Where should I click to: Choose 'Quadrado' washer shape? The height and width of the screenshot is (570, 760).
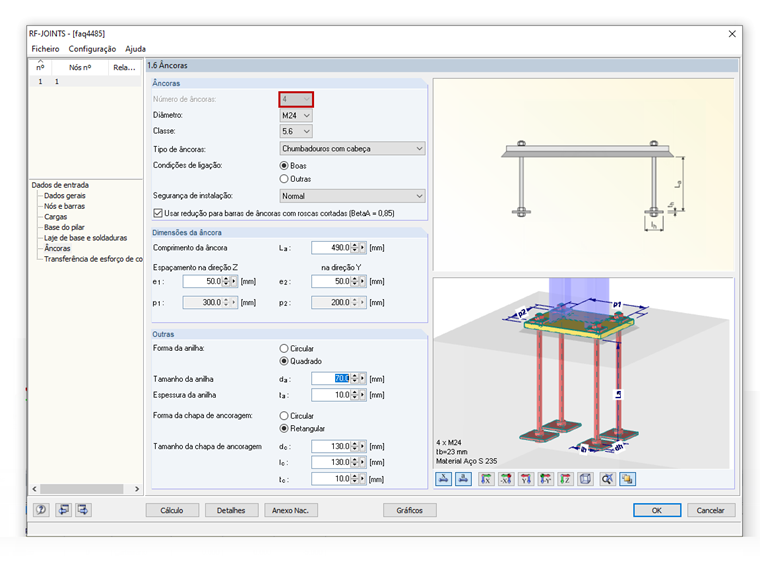(301, 361)
